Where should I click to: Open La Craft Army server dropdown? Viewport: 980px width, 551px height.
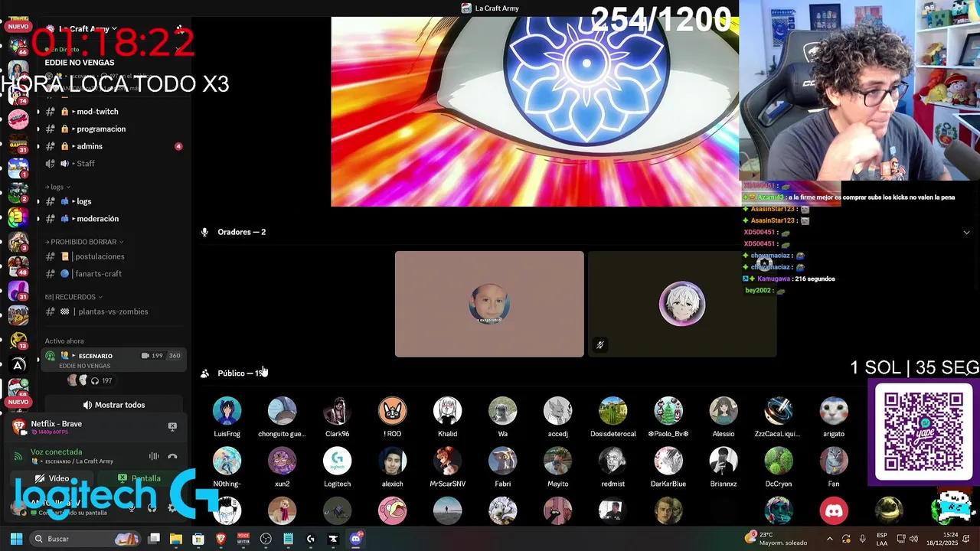coord(88,29)
